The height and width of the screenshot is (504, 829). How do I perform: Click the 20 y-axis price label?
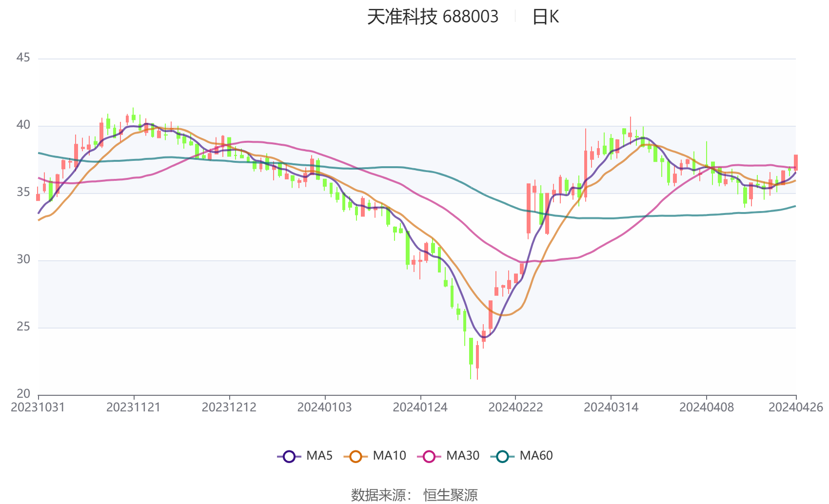click(23, 394)
